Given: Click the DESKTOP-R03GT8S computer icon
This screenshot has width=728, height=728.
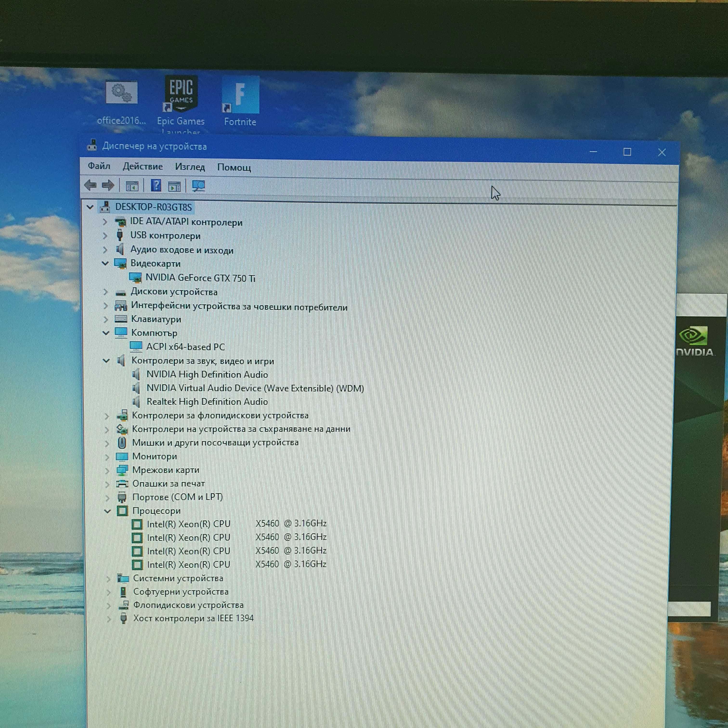Looking at the screenshot, I should point(105,207).
